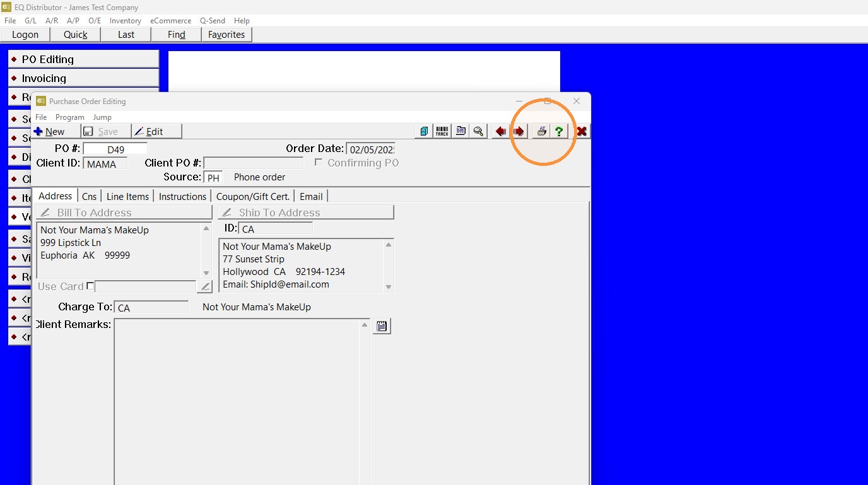Go to next record with red right arrow
Screen dimensions: 868x485
pos(519,131)
